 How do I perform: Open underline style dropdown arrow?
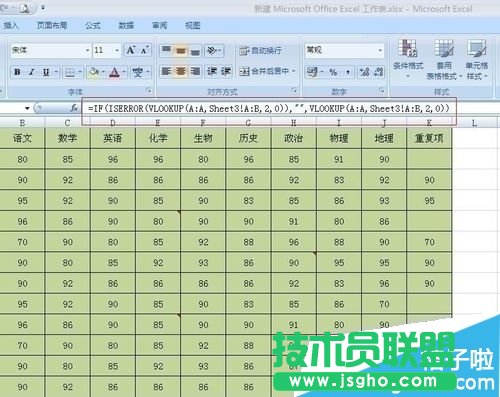56,72
